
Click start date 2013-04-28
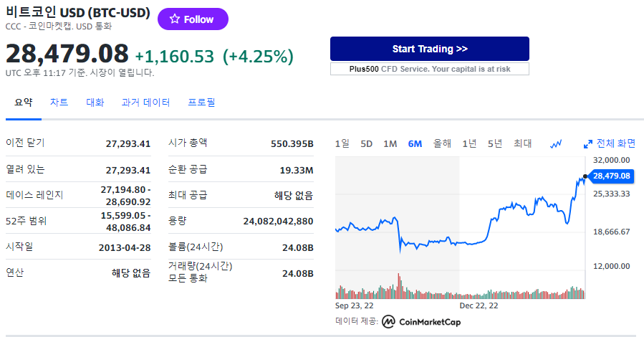[125, 248]
